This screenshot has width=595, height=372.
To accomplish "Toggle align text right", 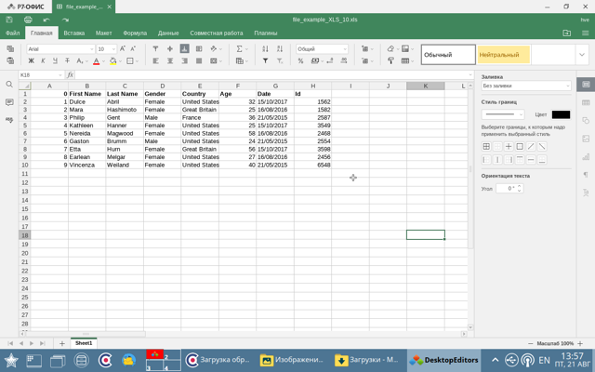I will click(x=184, y=61).
